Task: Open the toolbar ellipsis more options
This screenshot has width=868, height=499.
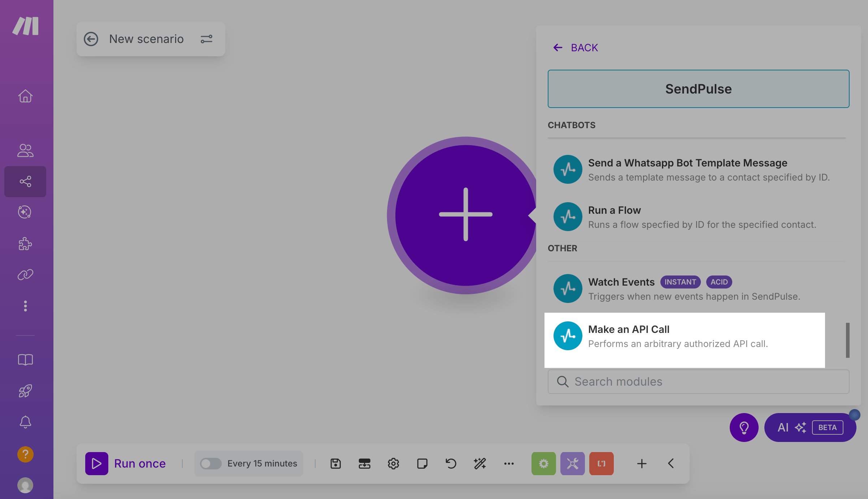Action: coord(509,464)
